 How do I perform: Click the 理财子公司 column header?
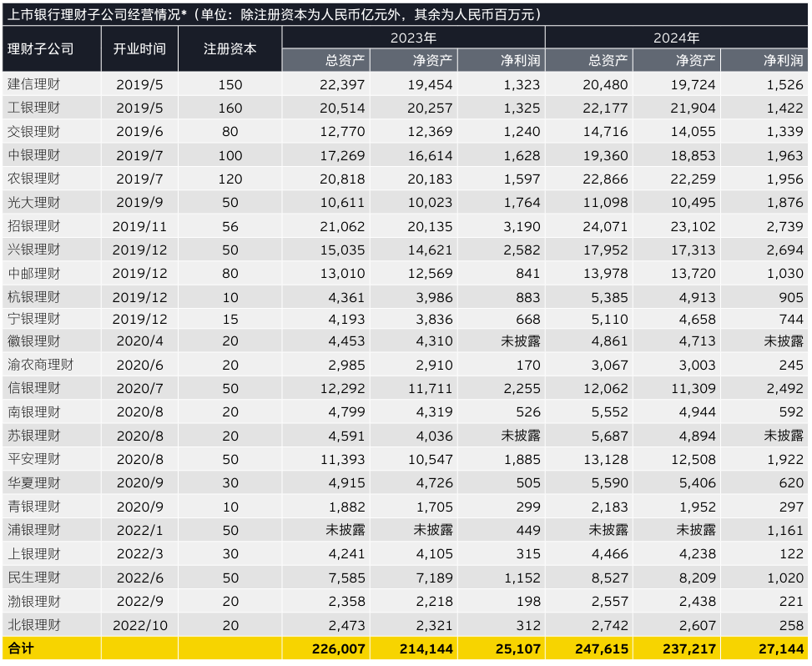point(40,48)
